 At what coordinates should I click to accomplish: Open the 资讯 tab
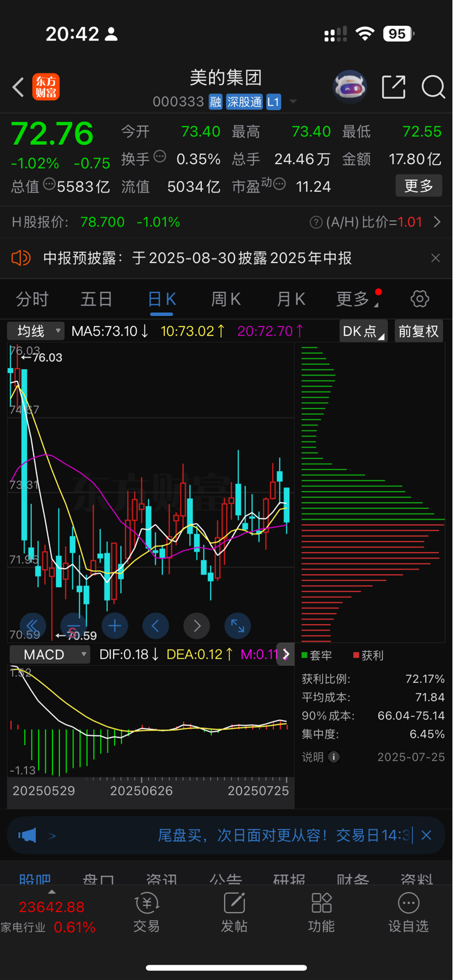pyautogui.click(x=161, y=879)
